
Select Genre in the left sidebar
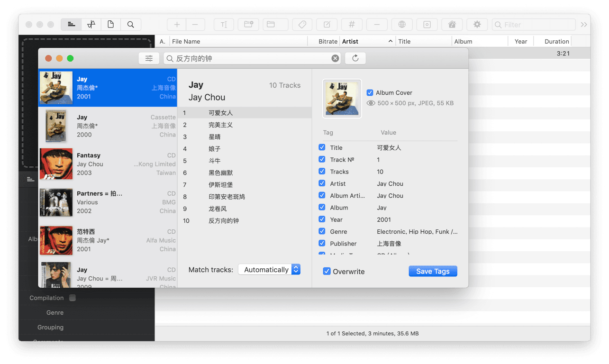[55, 312]
